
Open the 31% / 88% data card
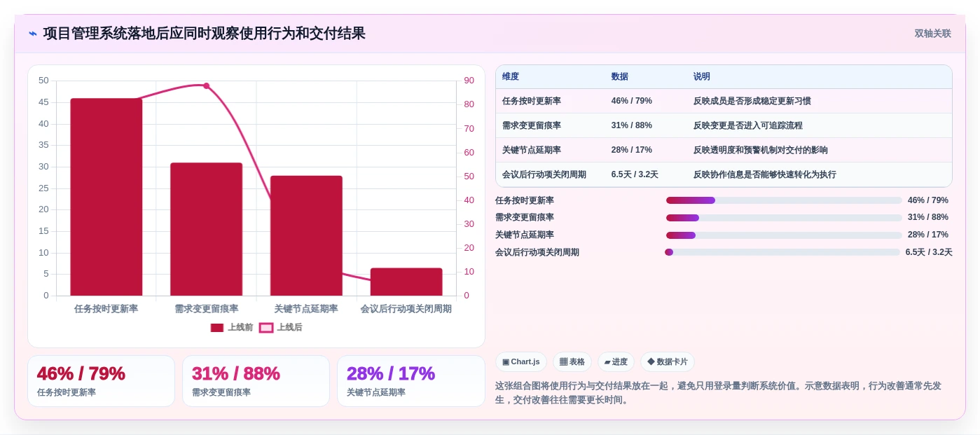pyautogui.click(x=256, y=381)
